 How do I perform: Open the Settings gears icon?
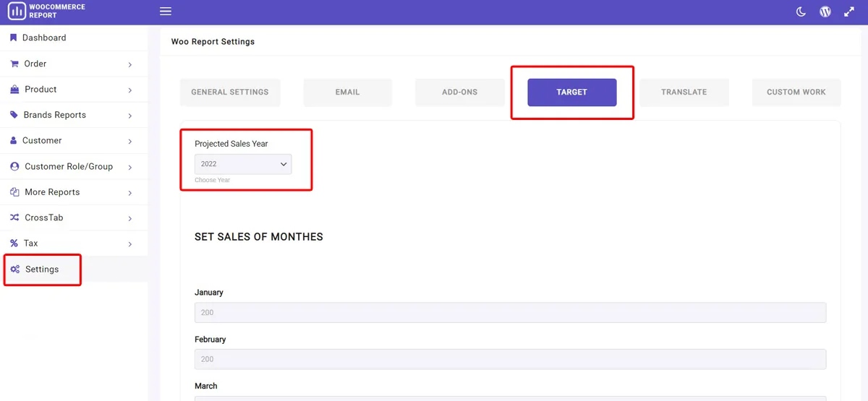tap(15, 269)
